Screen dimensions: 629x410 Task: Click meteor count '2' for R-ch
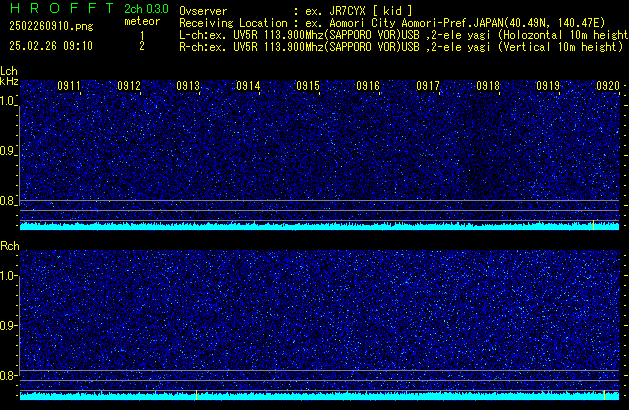[x=142, y=46]
